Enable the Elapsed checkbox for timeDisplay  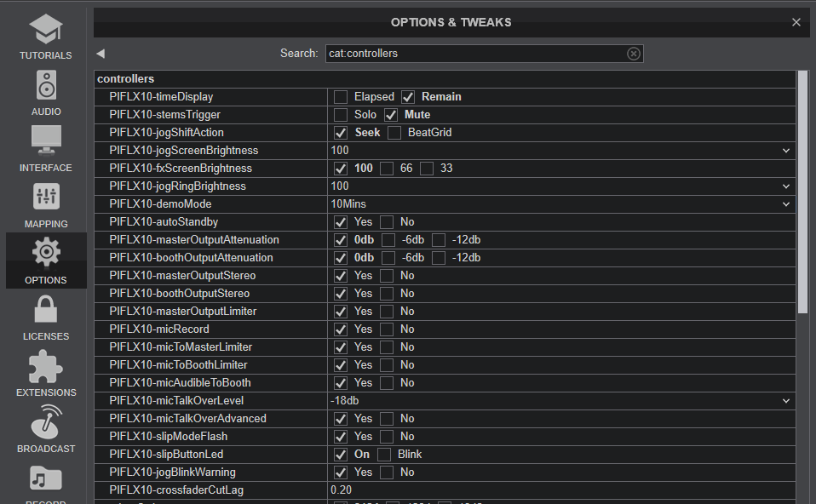341,97
